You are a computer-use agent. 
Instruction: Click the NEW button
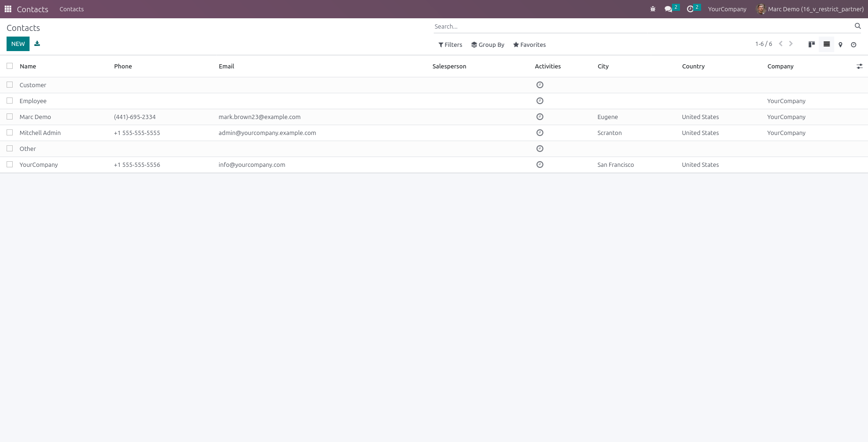[x=18, y=44]
